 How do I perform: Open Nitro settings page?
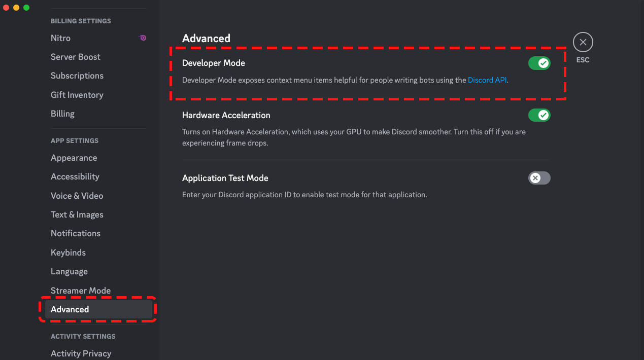pos(60,38)
